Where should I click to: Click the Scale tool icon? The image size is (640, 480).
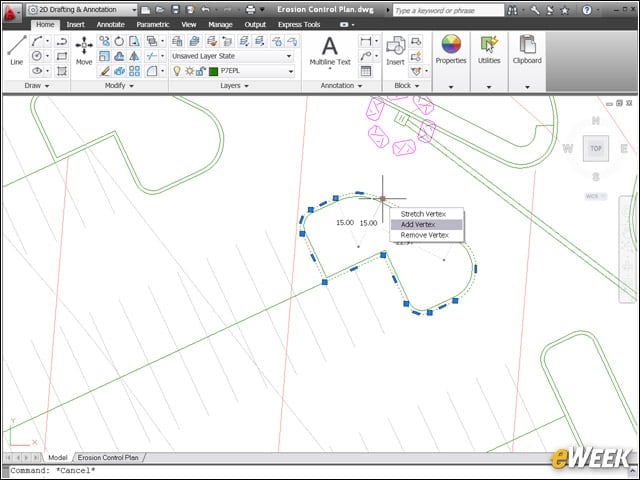tap(104, 56)
